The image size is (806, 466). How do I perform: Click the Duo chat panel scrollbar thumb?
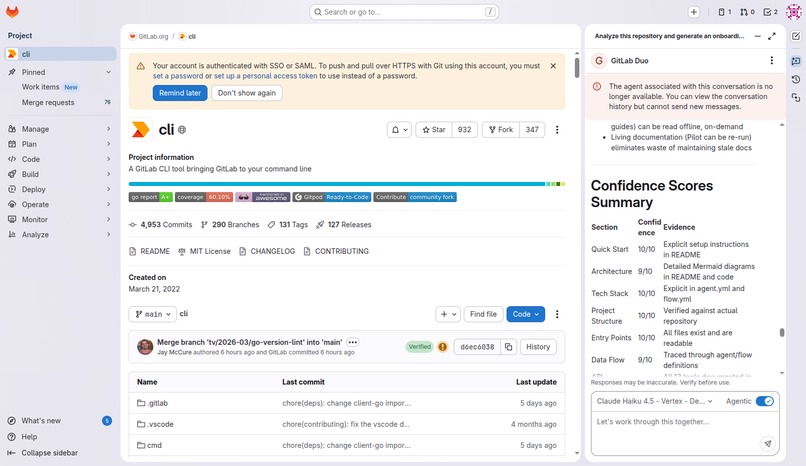tap(782, 333)
